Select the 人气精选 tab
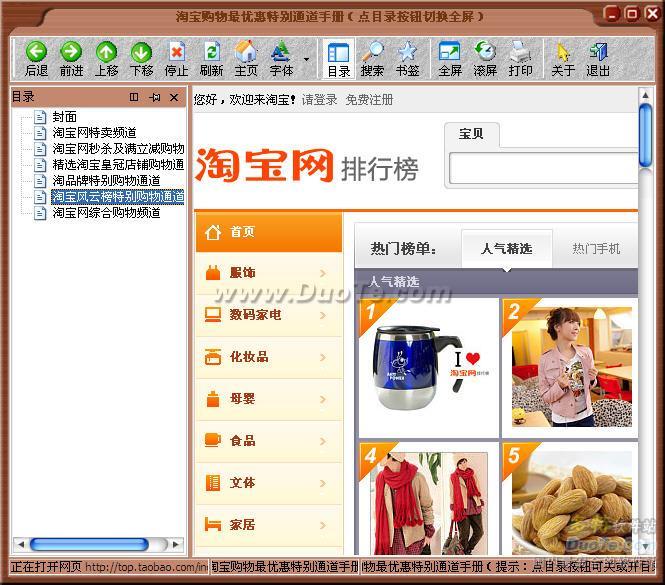Screen dimensions: 665x585 click(x=507, y=249)
